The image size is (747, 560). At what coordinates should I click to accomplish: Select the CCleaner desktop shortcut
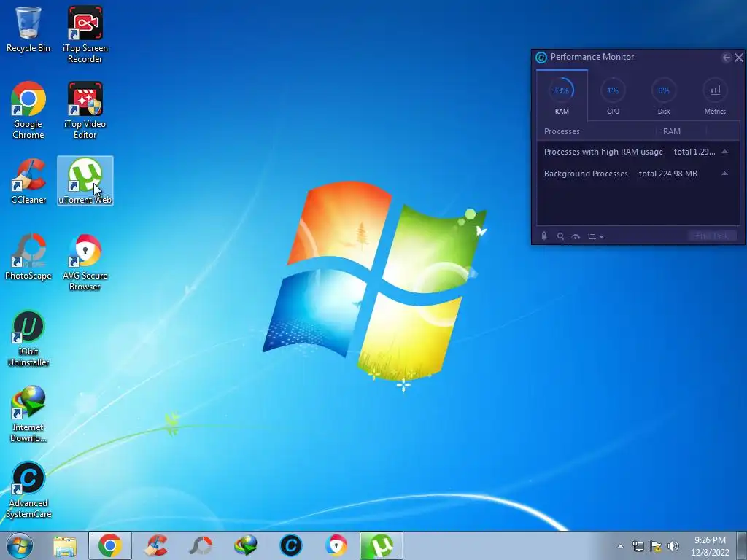28,181
